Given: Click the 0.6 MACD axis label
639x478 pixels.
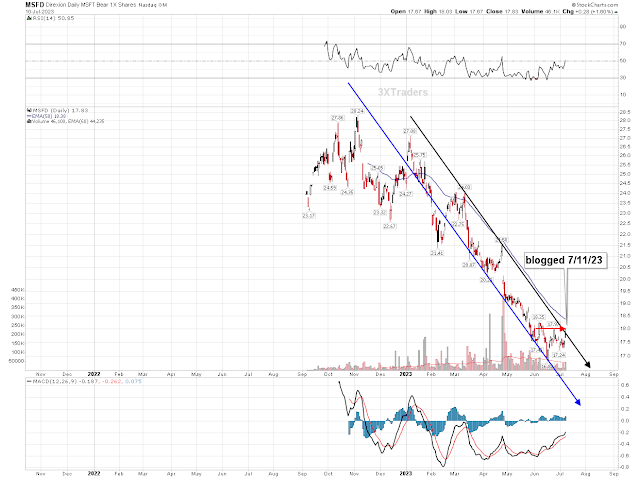Looking at the screenshot, I should (625, 385).
